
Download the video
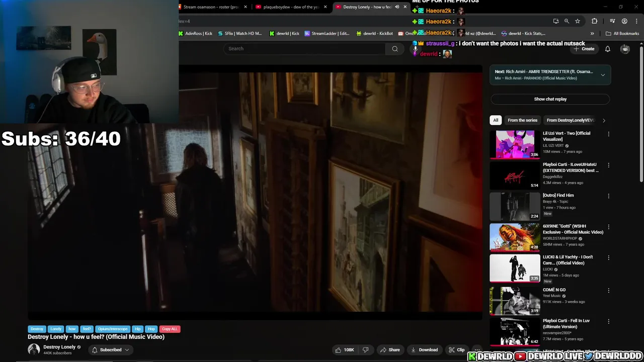pyautogui.click(x=424, y=350)
